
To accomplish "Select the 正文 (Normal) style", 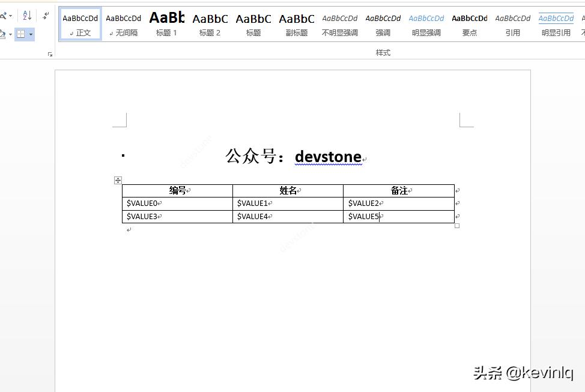I will coord(80,24).
